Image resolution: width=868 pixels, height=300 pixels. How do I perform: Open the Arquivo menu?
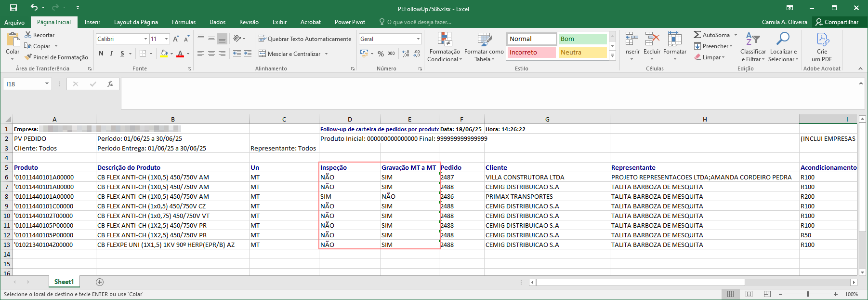14,22
